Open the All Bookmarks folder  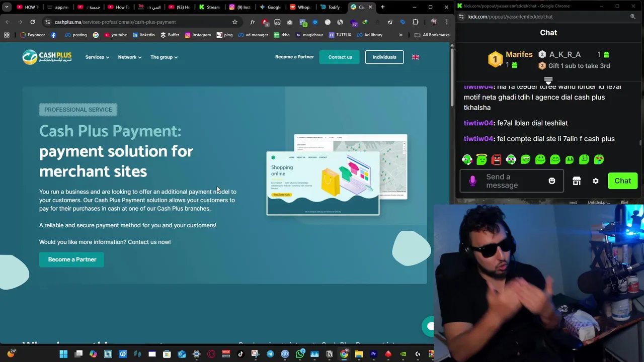(x=432, y=35)
